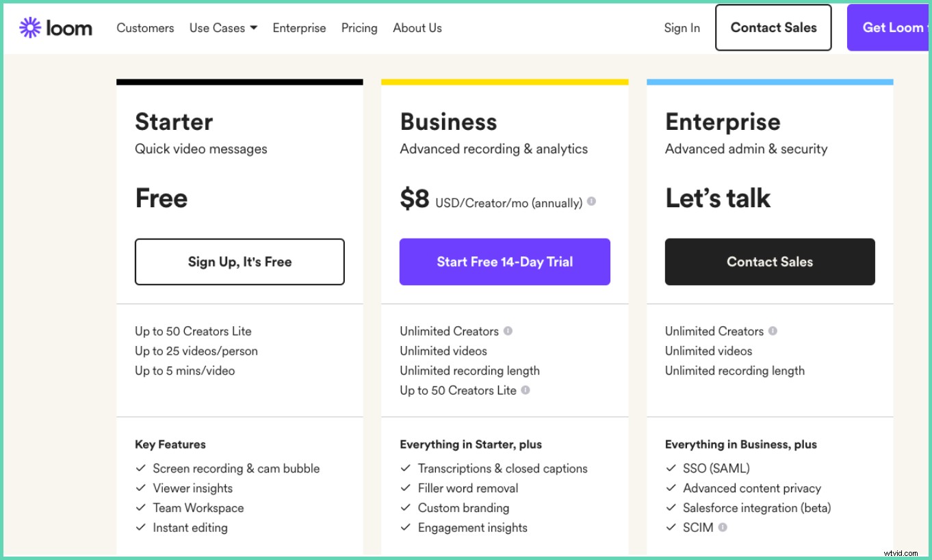Expand the Use Cases dropdown menu
Viewport: 932px width, 560px height.
click(223, 28)
